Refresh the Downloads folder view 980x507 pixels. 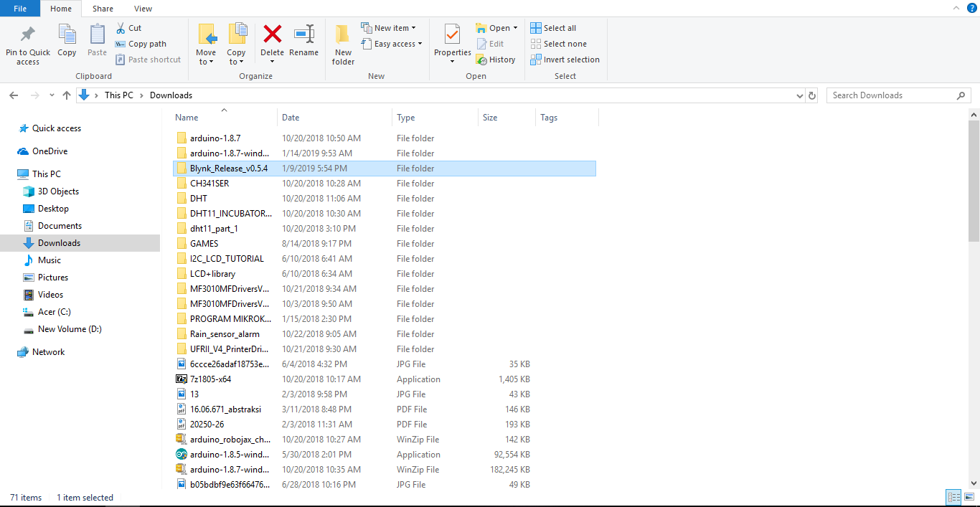click(812, 95)
